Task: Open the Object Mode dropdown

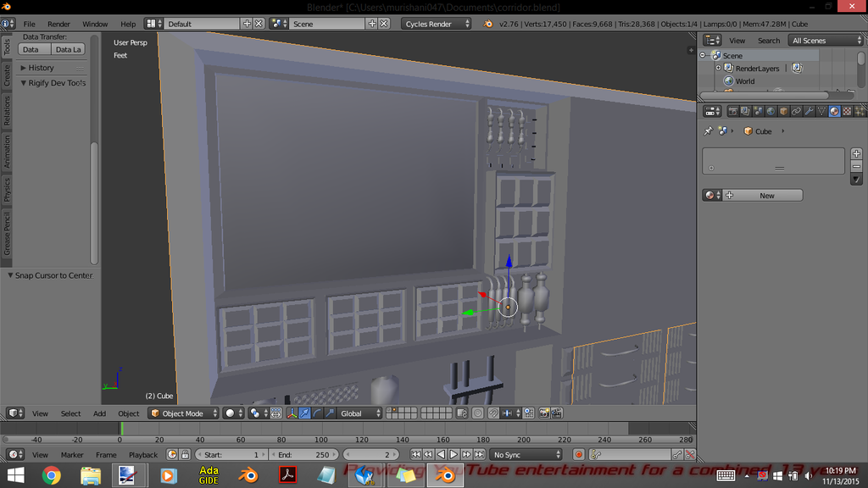Action: point(183,413)
